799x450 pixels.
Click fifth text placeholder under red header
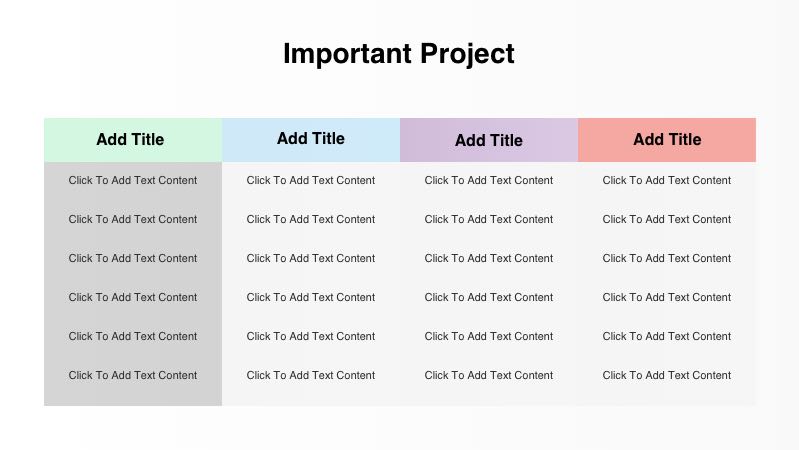click(667, 337)
